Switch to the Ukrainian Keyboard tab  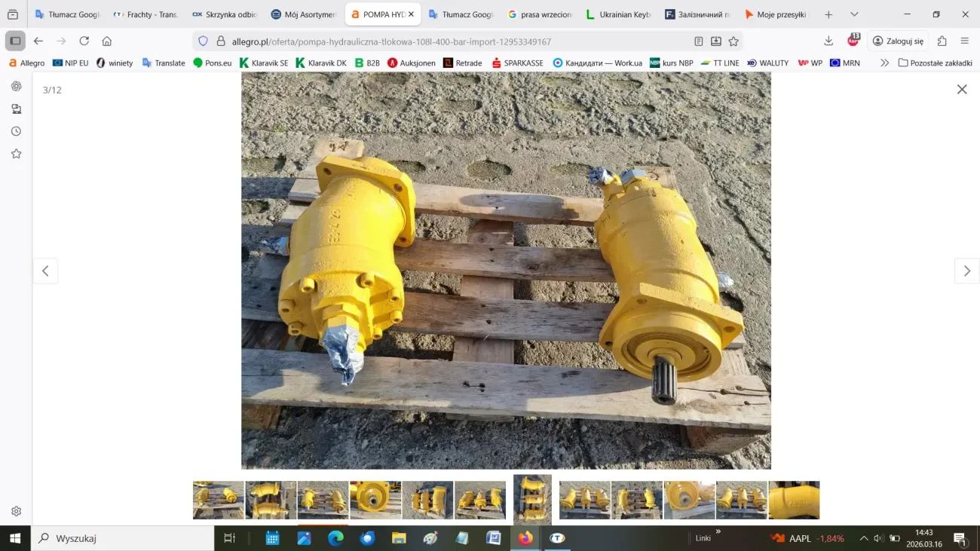(x=618, y=14)
